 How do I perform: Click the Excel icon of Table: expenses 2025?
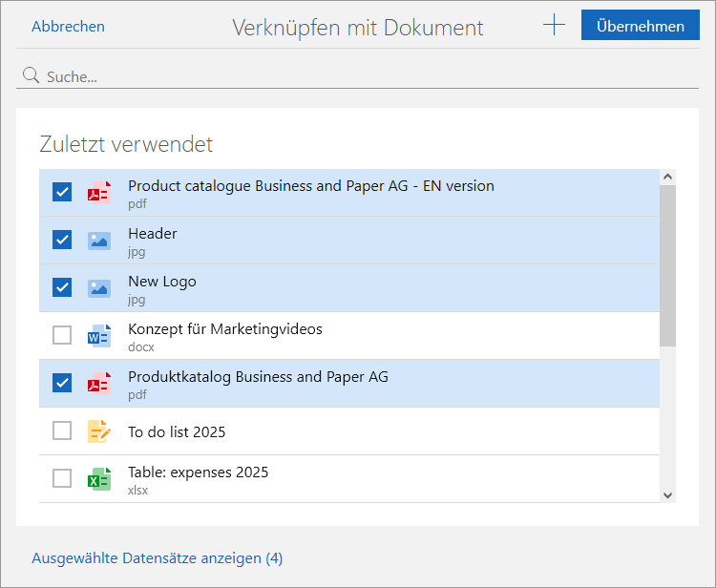(x=99, y=479)
